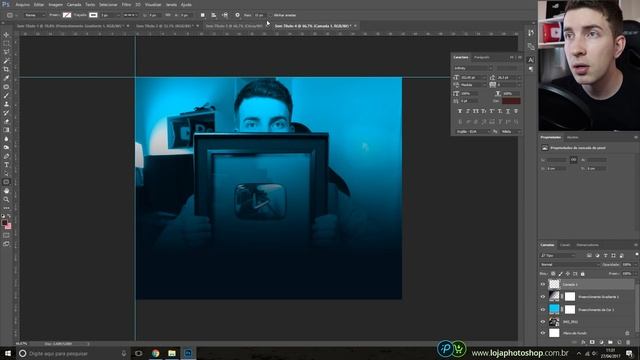Switch to the Parágrafo tab
640x360 pixels.
tap(482, 57)
